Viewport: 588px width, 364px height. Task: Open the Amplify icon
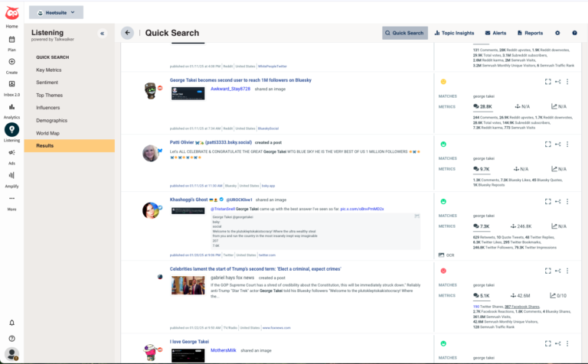(11, 175)
